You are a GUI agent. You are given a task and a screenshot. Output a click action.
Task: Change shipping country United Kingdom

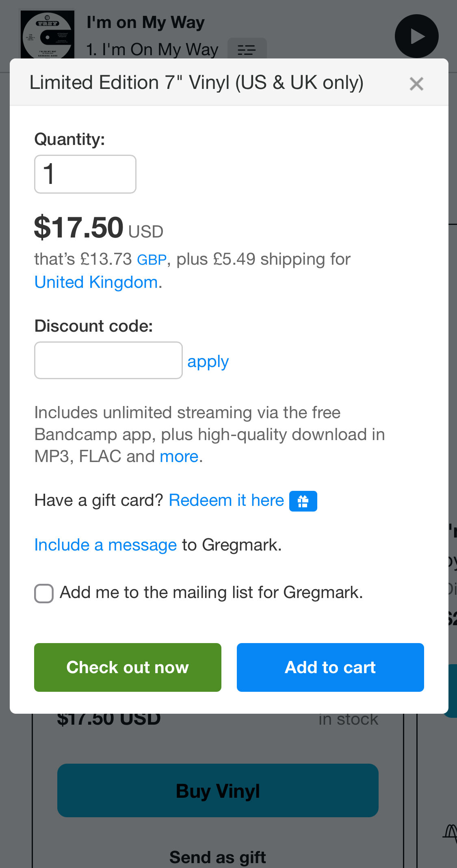[x=96, y=282]
